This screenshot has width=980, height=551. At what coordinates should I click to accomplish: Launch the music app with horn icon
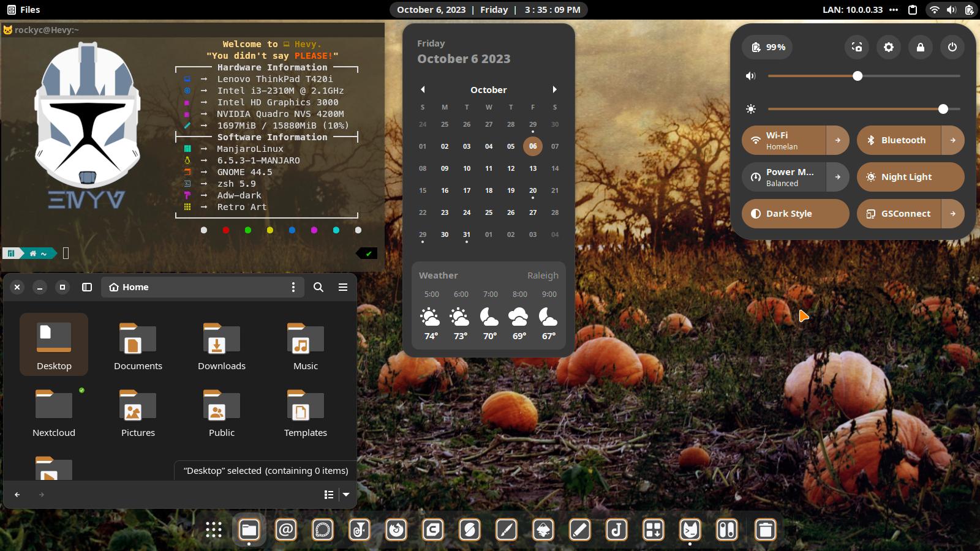click(x=360, y=530)
